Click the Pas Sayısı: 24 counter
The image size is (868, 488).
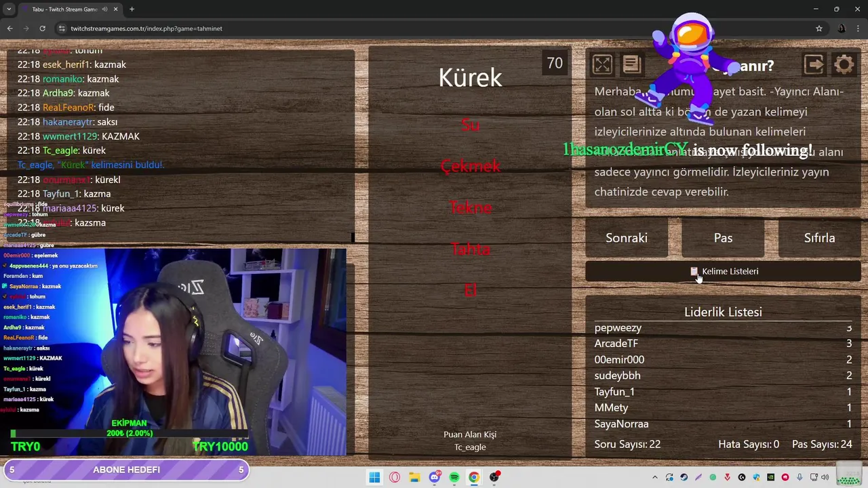822,445
